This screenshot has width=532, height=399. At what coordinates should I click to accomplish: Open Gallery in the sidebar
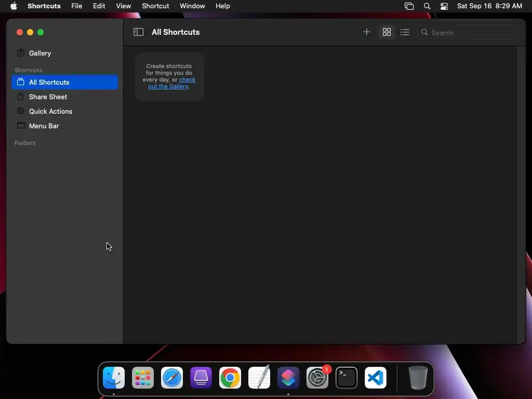coord(64,54)
